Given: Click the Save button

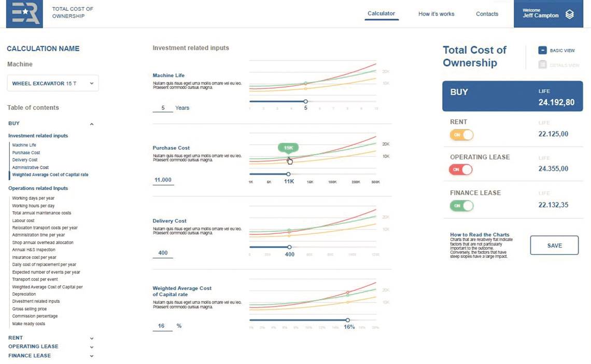Looking at the screenshot, I should point(554,245).
